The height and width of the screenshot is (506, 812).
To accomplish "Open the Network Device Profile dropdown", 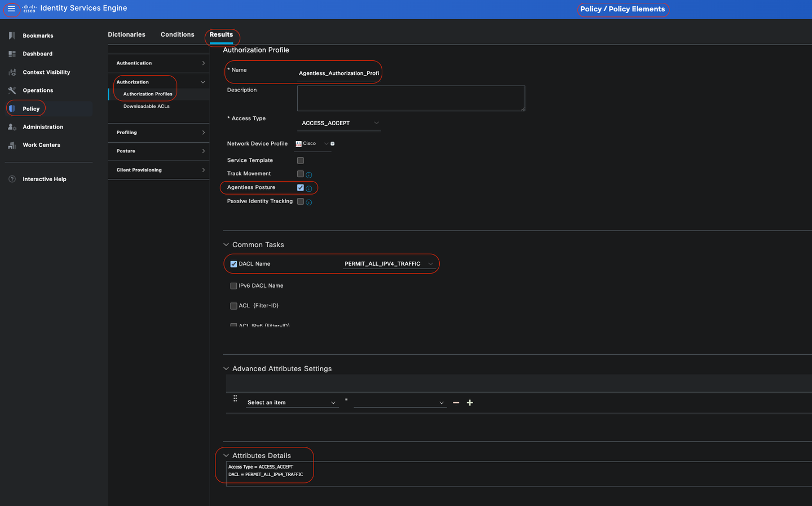I will coord(312,144).
